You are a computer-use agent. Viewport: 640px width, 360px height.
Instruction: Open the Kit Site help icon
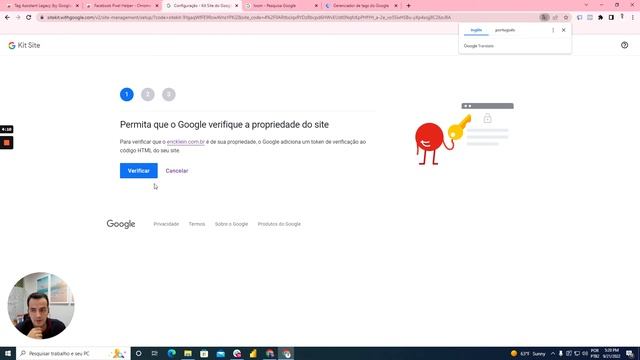tap(624, 45)
